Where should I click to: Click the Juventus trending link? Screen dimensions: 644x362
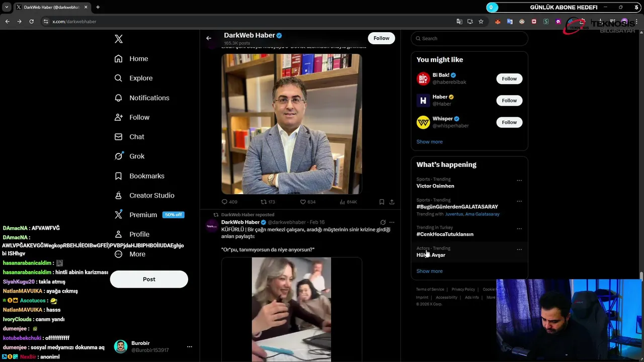(x=454, y=214)
